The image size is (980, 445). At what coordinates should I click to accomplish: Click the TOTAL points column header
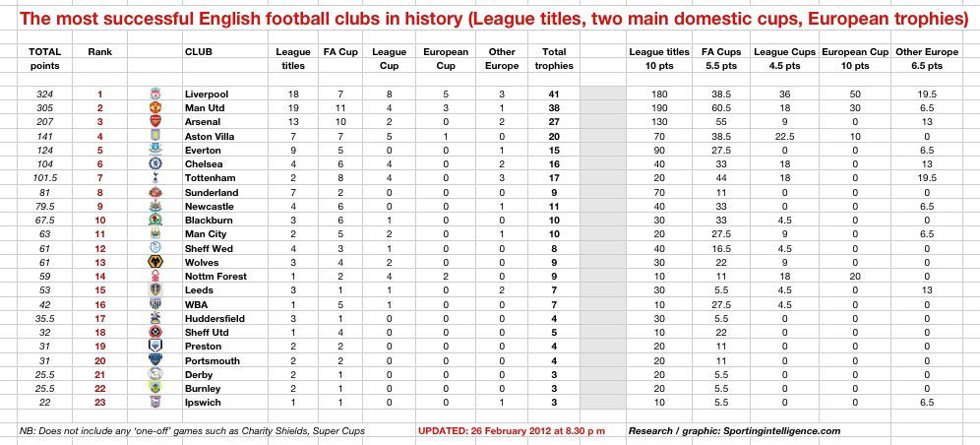[x=45, y=59]
